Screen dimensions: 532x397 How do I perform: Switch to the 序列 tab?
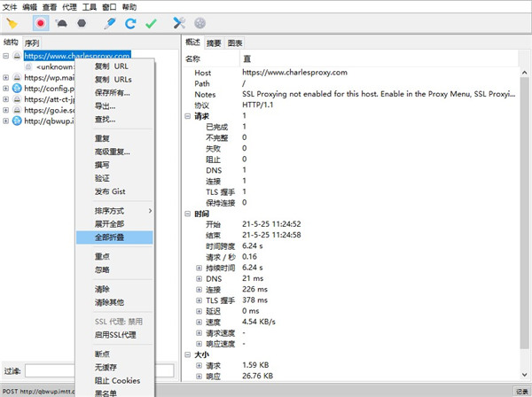[x=32, y=43]
